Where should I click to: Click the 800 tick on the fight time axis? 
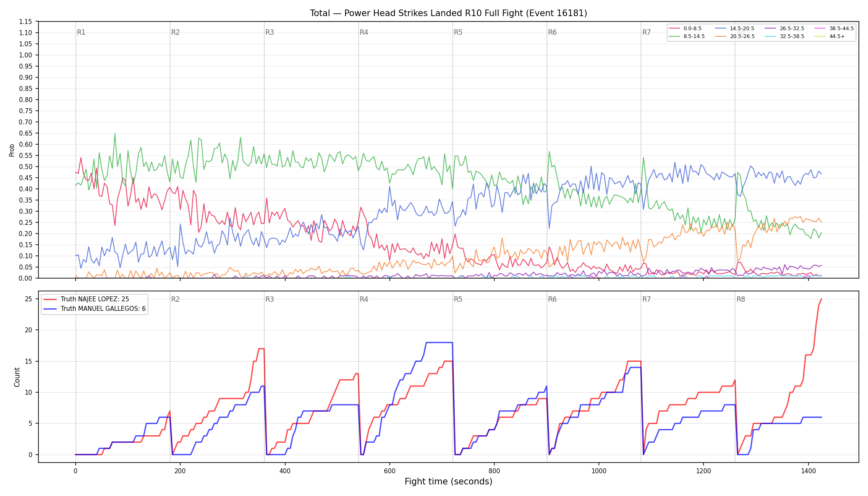[494, 471]
